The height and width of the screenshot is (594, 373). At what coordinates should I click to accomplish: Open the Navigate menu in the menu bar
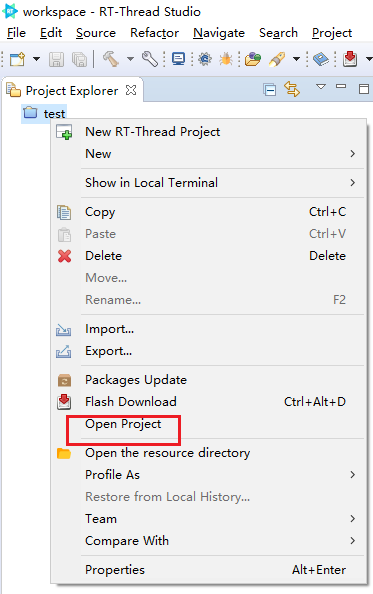219,33
